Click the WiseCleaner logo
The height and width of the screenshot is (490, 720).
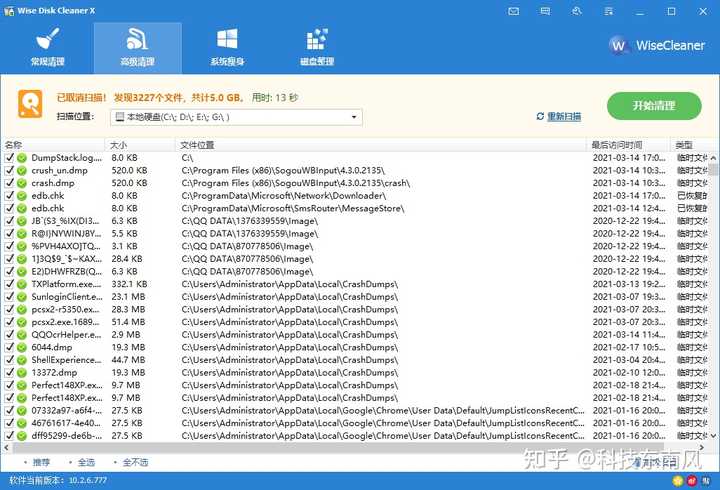click(x=657, y=45)
